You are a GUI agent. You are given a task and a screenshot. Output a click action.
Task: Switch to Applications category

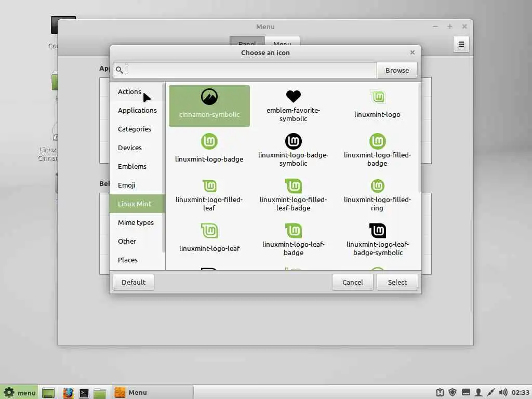pyautogui.click(x=137, y=110)
